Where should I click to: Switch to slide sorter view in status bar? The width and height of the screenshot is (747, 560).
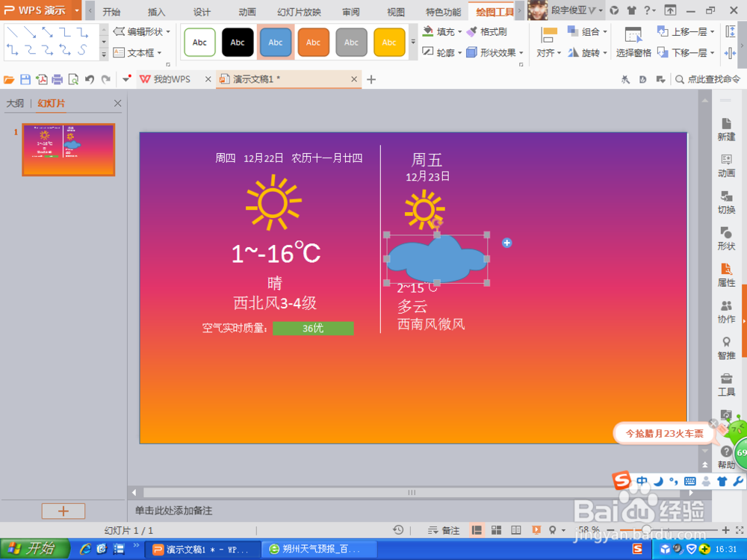coord(496,529)
